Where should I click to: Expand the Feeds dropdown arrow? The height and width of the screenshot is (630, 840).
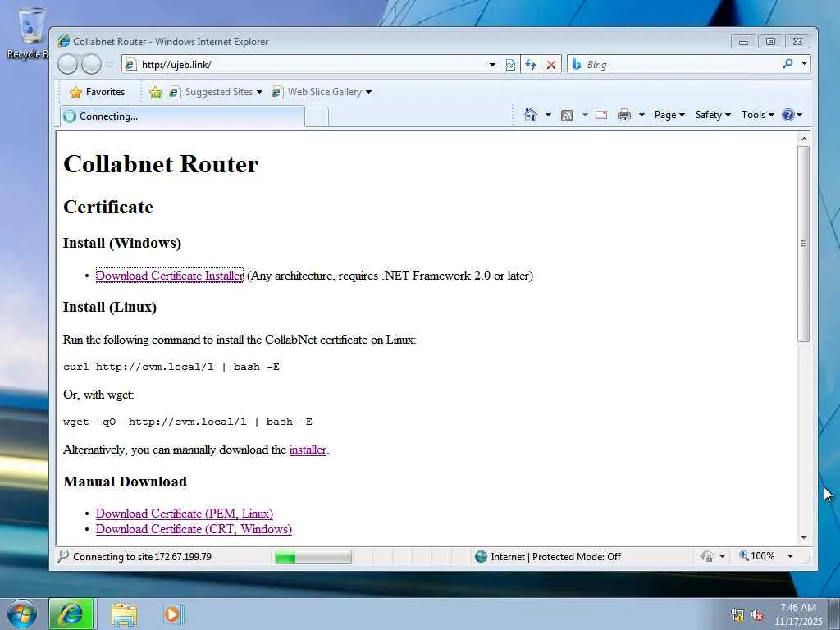point(585,115)
